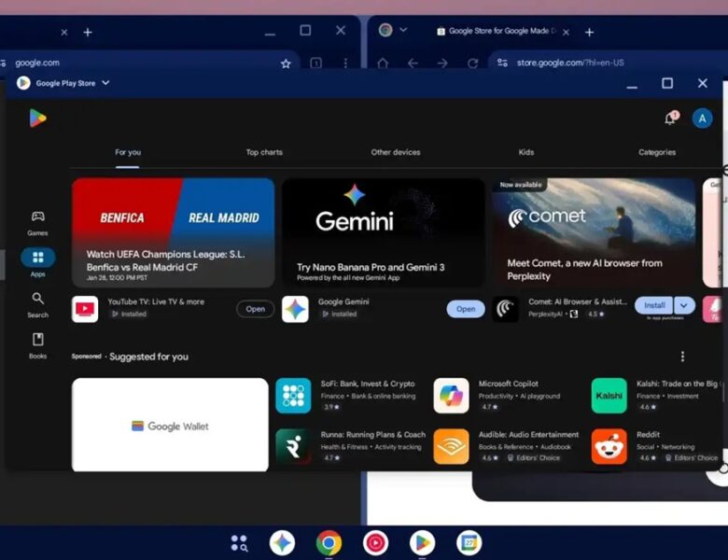Click the Google Gemini app icon

(x=295, y=309)
